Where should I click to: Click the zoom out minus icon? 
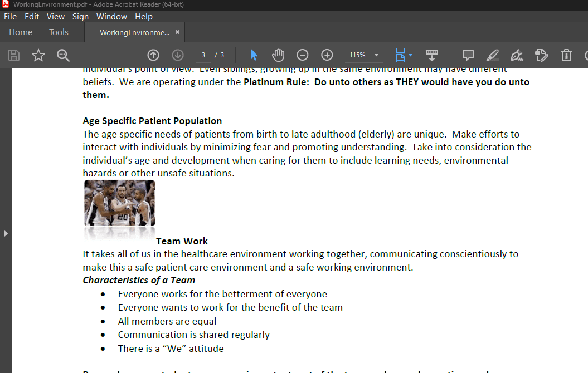(x=303, y=55)
